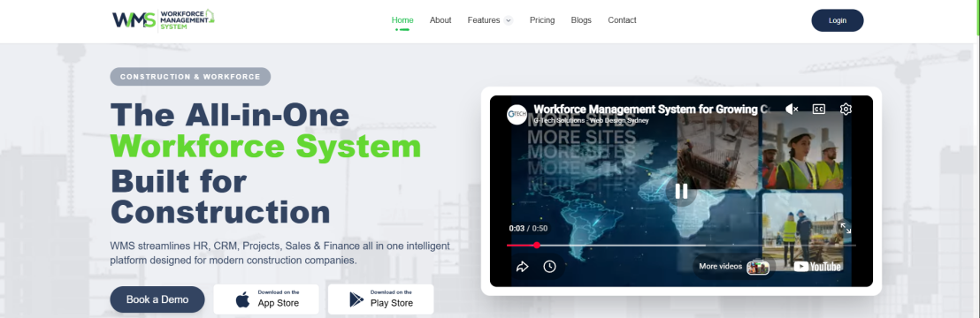Click Book a Demo button

point(157,299)
